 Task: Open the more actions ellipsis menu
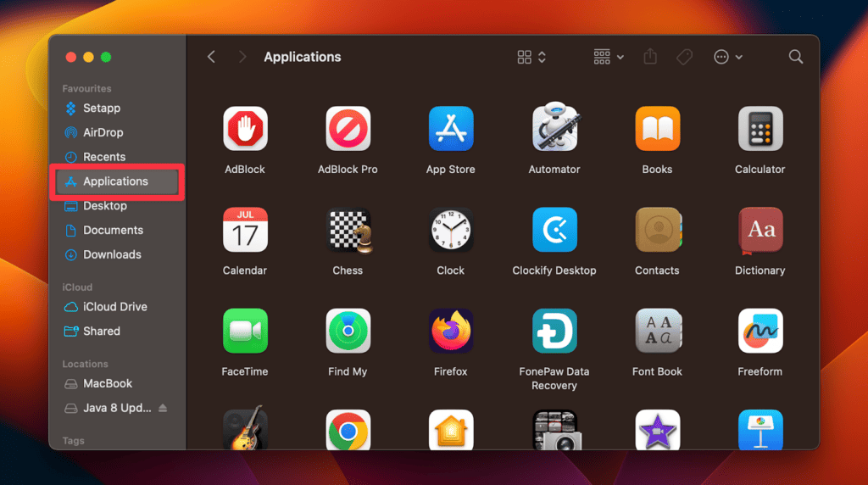pyautogui.click(x=728, y=57)
